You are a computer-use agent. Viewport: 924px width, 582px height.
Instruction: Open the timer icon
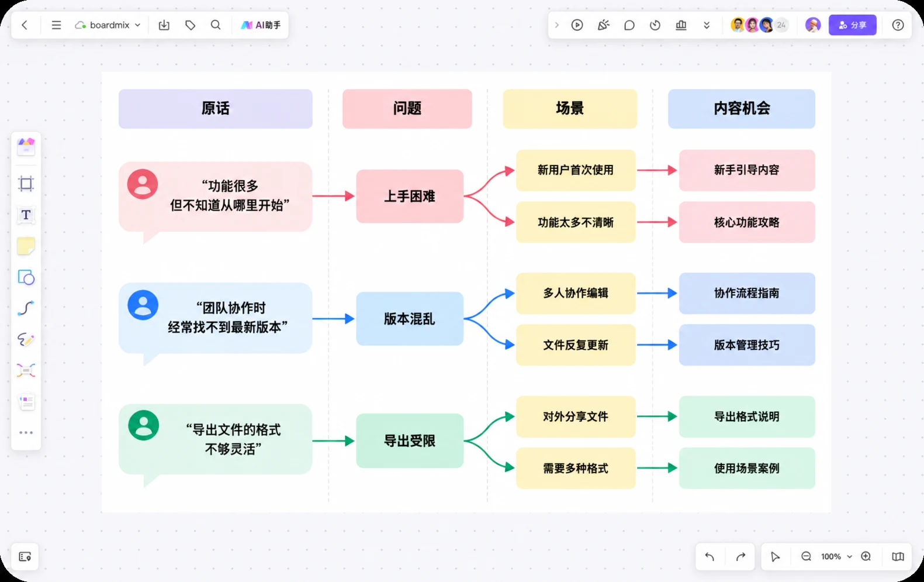(x=655, y=25)
